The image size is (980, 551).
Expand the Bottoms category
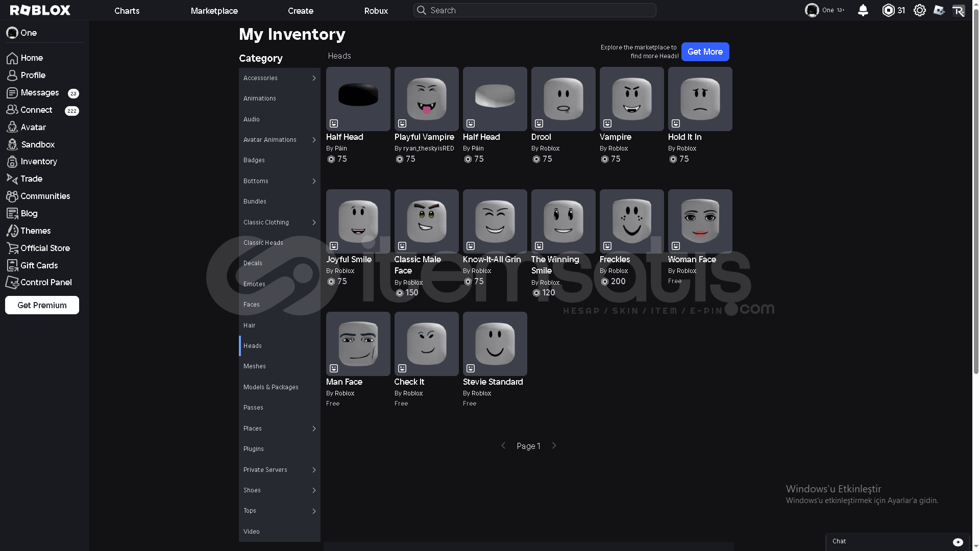tap(314, 181)
